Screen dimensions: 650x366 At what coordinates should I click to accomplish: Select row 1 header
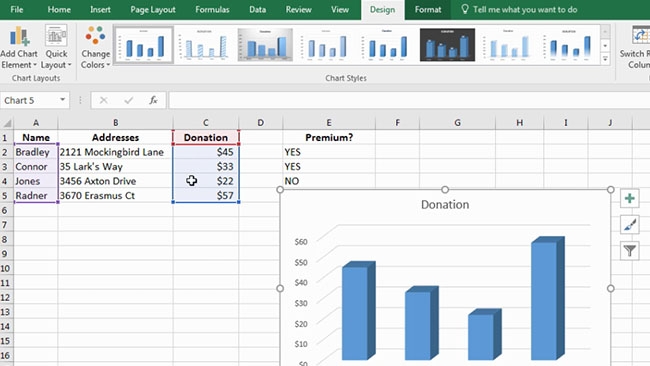pos(6,138)
